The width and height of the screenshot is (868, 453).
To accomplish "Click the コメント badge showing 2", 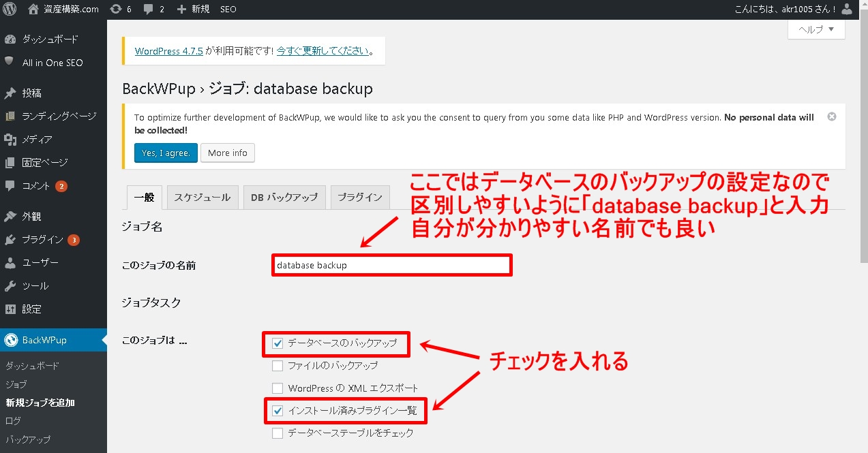I will pos(61,186).
